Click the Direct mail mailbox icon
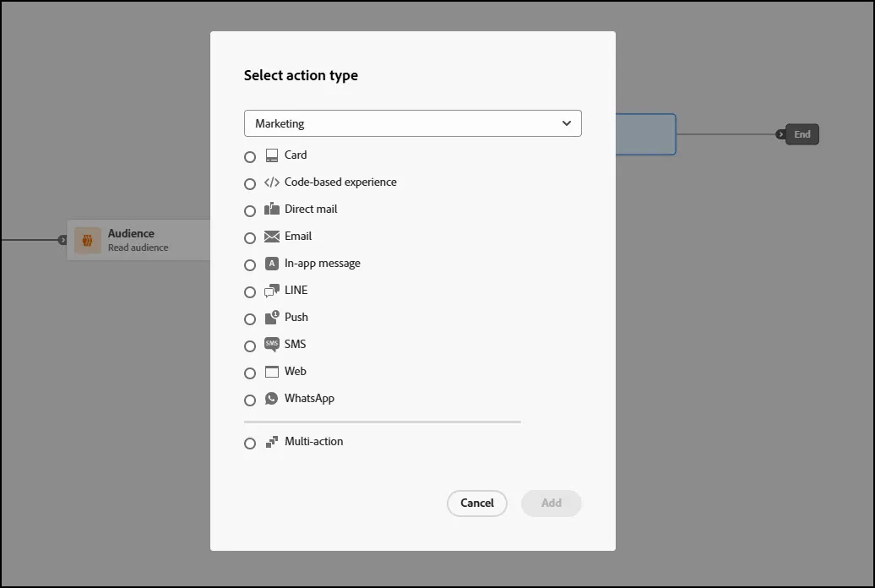 [272, 209]
